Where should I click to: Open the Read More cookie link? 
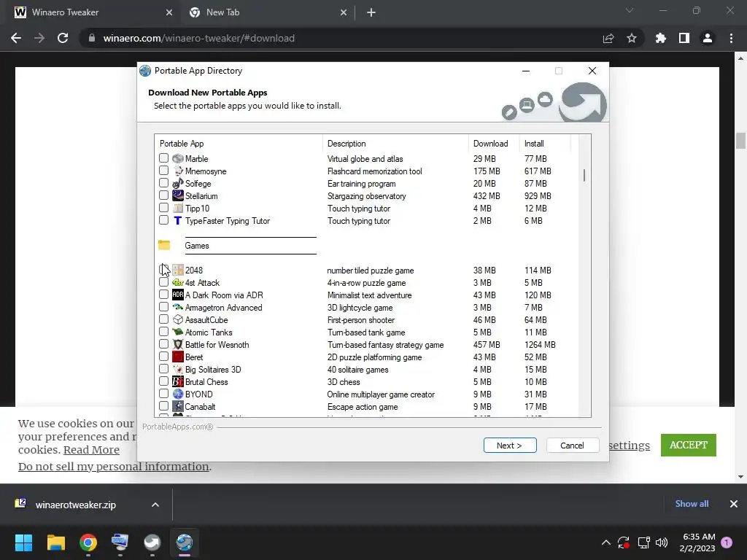pyautogui.click(x=91, y=450)
